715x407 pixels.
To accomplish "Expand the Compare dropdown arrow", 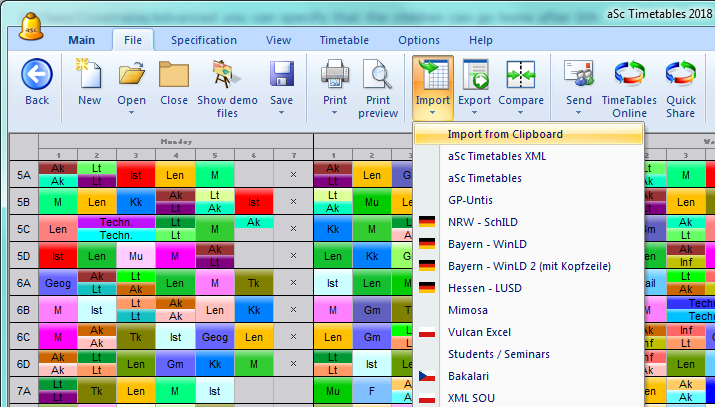I will (521, 113).
